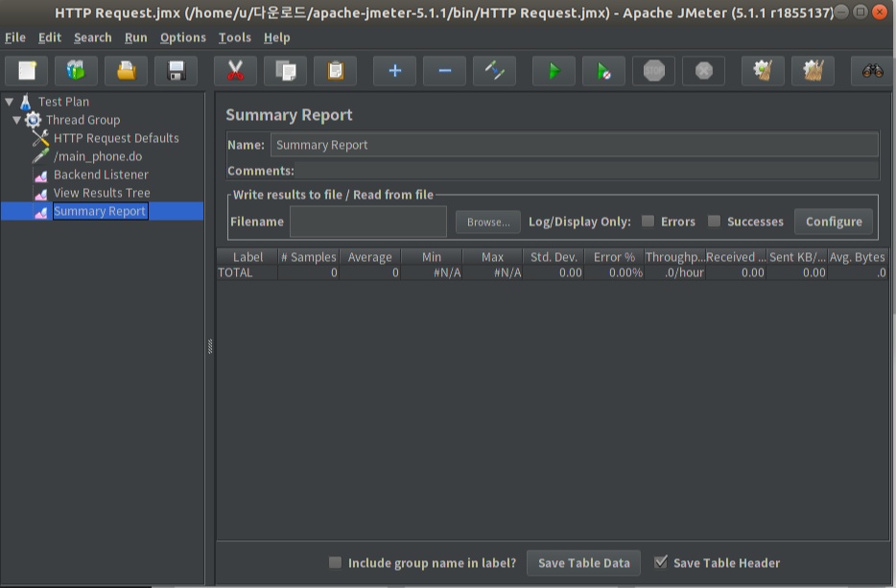Collapse the Thread Group tree node

[16, 120]
